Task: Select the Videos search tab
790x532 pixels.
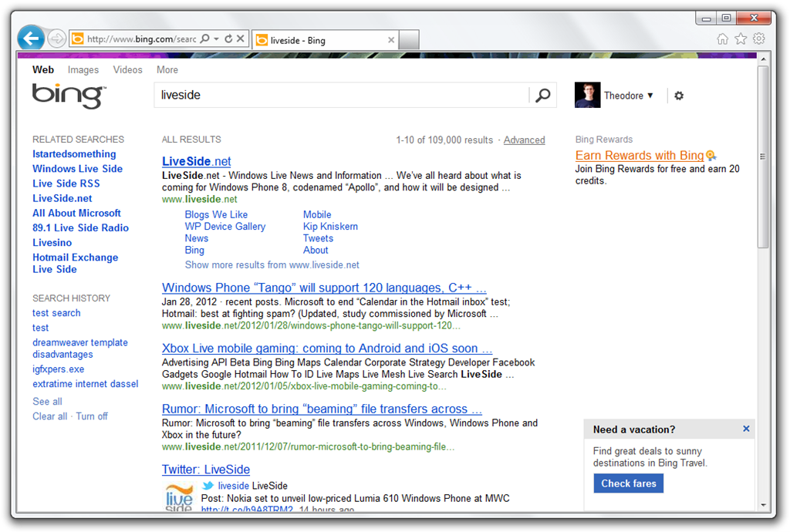Action: pyautogui.click(x=127, y=69)
